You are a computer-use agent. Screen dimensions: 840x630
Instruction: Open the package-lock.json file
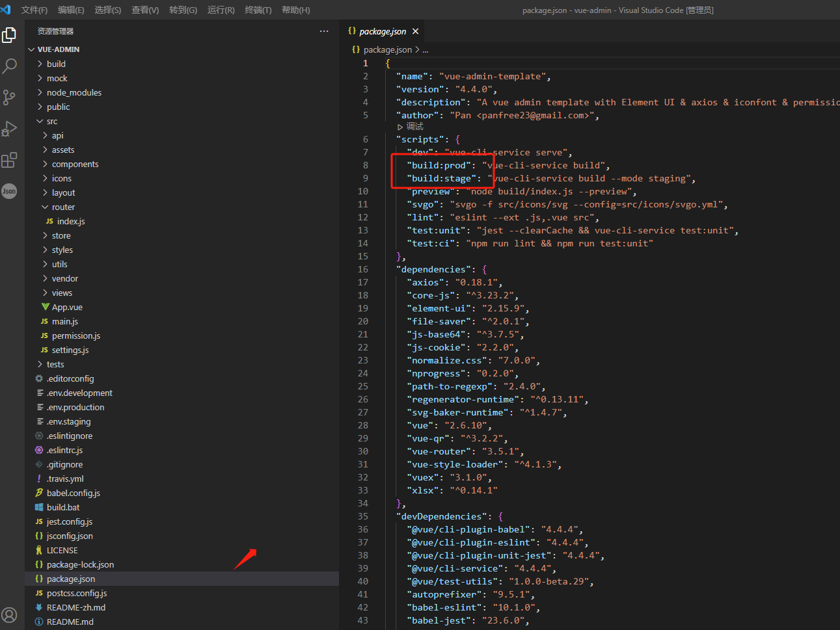click(x=182, y=564)
